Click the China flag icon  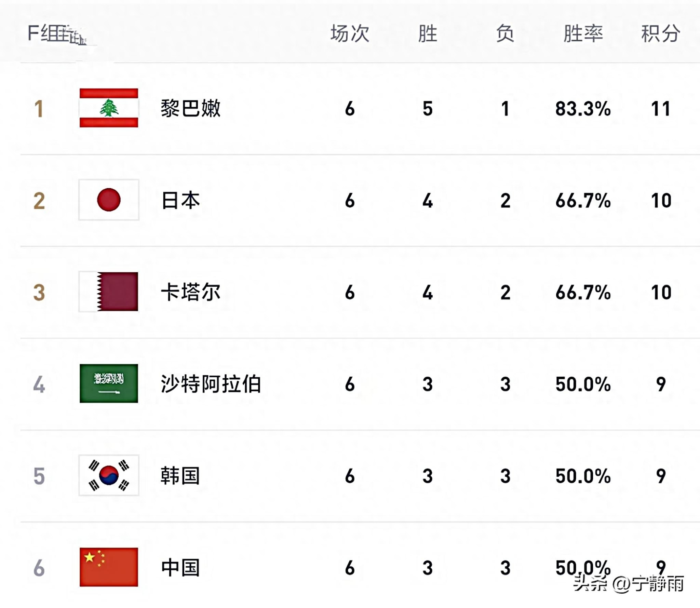pos(109,567)
